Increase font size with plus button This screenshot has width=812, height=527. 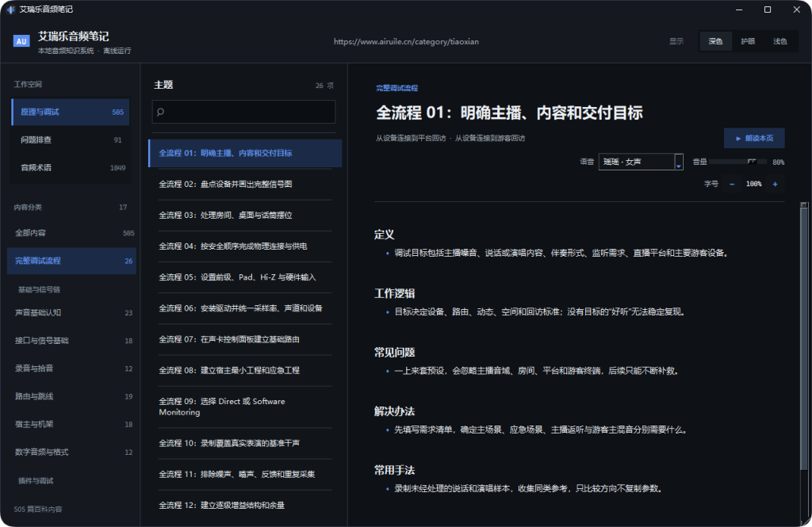click(776, 185)
